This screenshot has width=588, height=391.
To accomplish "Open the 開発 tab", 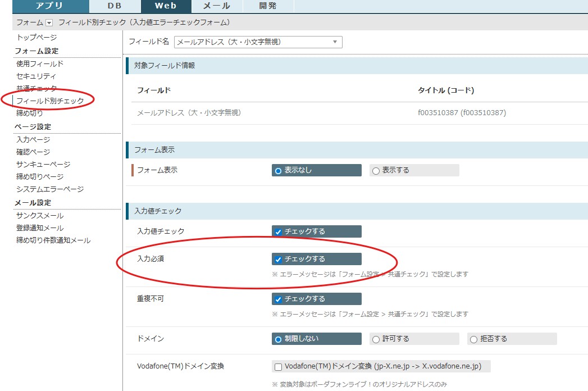I will (268, 6).
